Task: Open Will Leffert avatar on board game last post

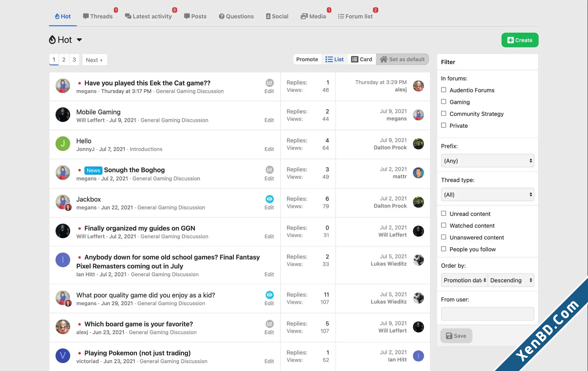Action: pyautogui.click(x=418, y=327)
